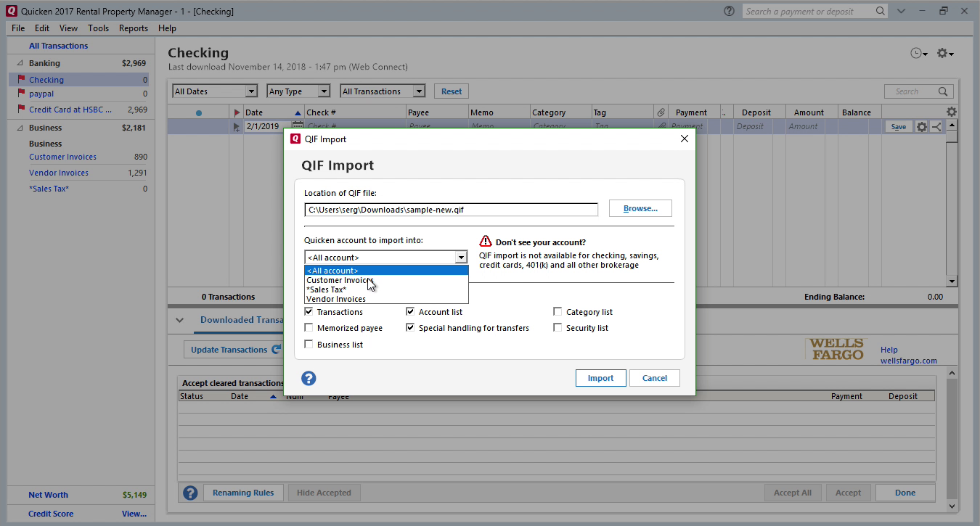Open register columns gear icon
Image resolution: width=980 pixels, height=526 pixels.
point(951,112)
